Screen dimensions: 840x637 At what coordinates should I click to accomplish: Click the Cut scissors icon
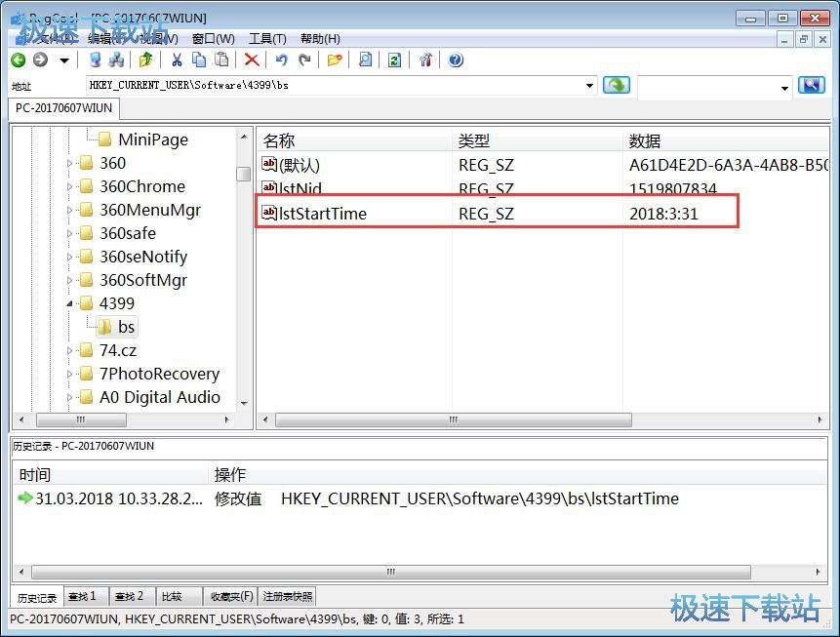click(177, 60)
